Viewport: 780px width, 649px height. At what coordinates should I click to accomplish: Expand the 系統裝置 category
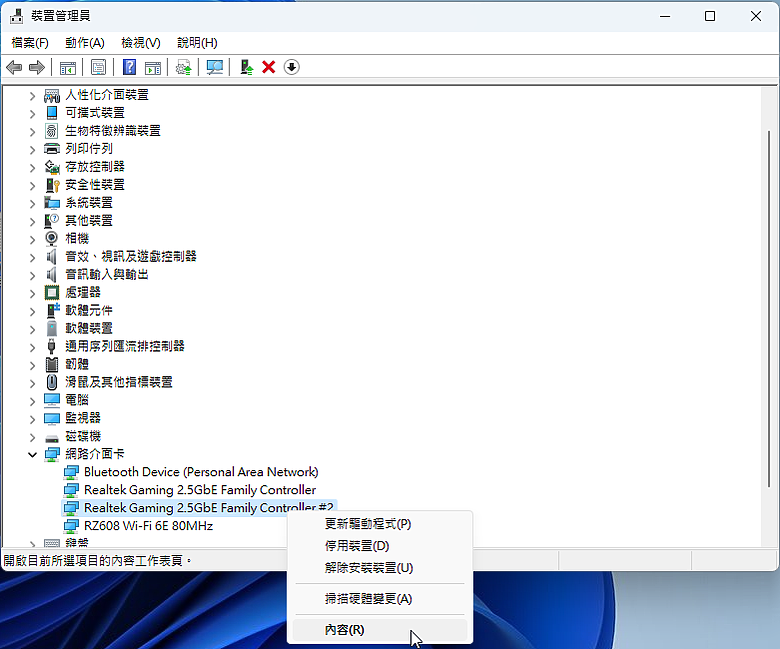click(x=32, y=203)
